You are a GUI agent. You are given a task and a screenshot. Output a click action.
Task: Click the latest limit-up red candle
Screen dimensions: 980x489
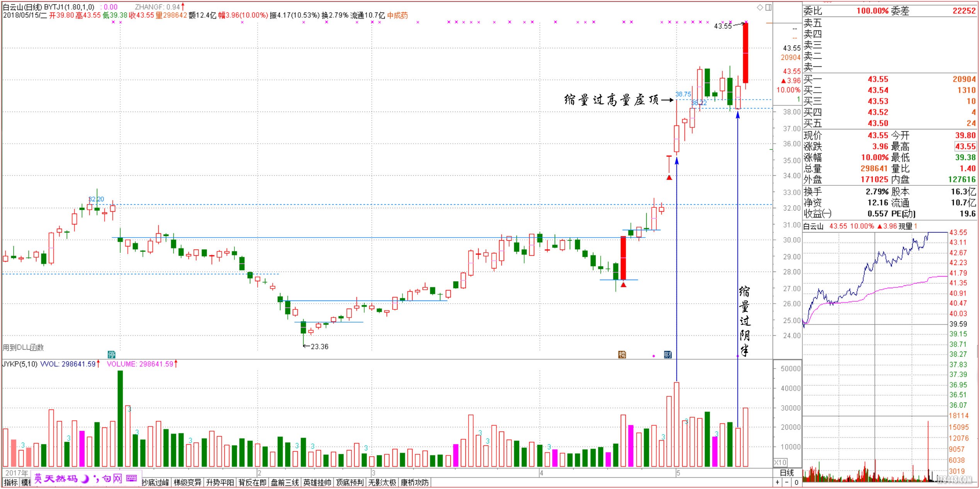point(746,53)
